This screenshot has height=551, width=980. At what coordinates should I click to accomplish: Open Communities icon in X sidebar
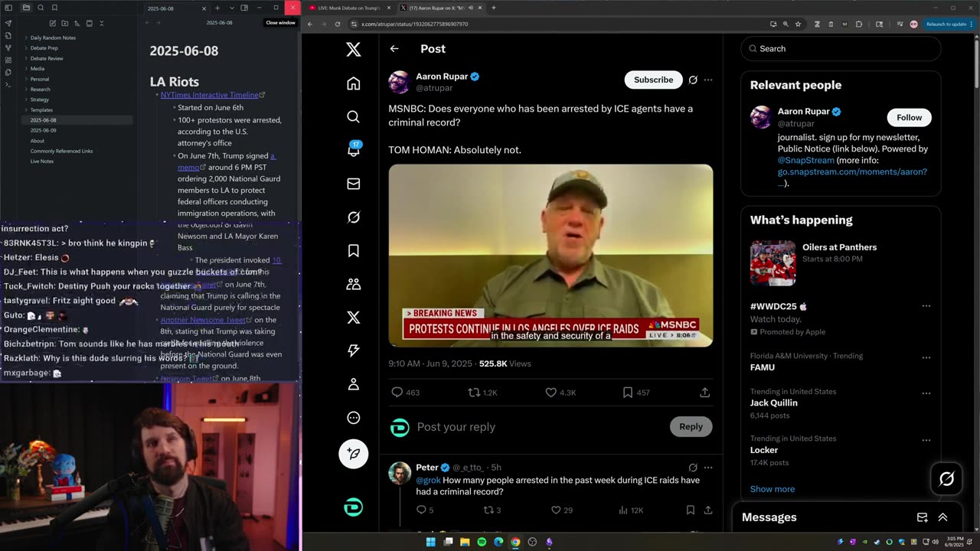353,284
